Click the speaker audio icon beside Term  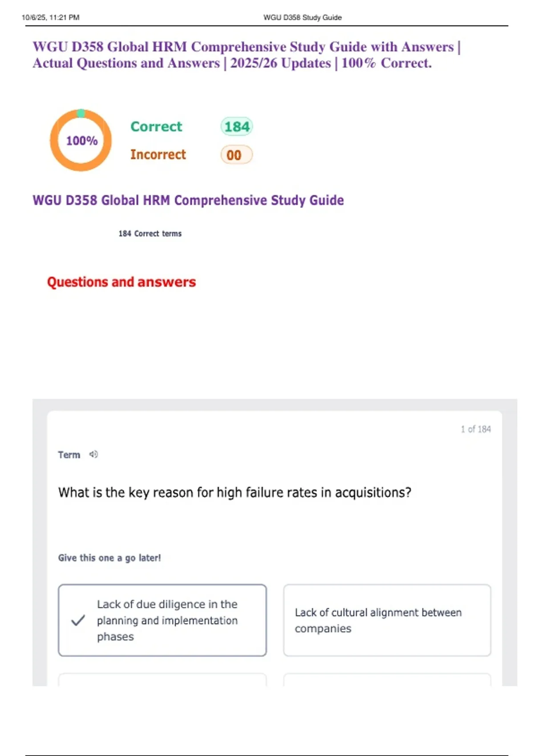point(93,454)
